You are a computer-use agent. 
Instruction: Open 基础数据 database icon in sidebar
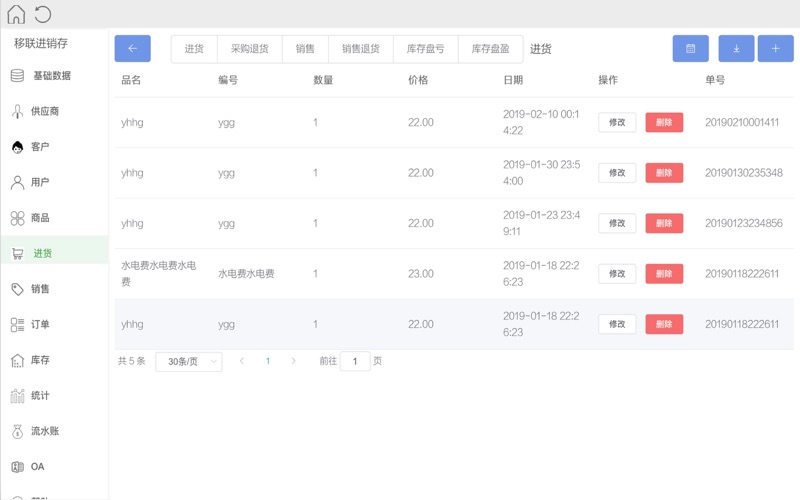(17, 76)
